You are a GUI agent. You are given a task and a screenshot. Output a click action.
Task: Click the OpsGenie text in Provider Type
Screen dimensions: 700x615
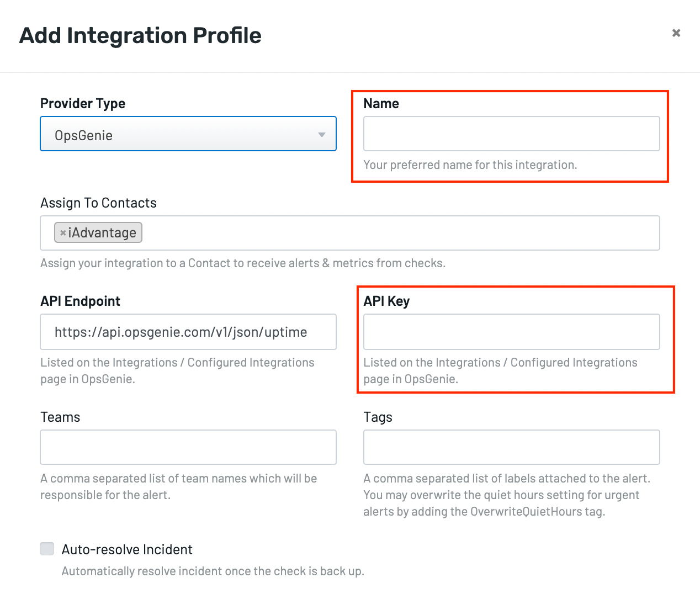click(x=83, y=135)
